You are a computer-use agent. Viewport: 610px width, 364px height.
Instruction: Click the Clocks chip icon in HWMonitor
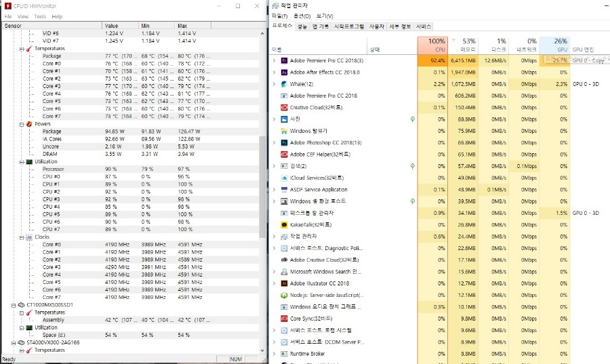(29, 237)
